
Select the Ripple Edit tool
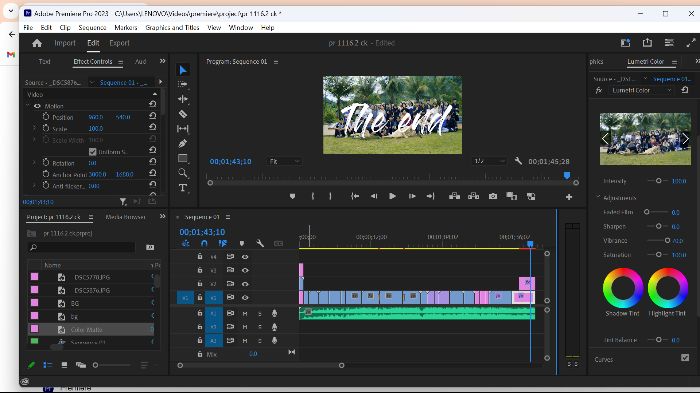point(183,99)
